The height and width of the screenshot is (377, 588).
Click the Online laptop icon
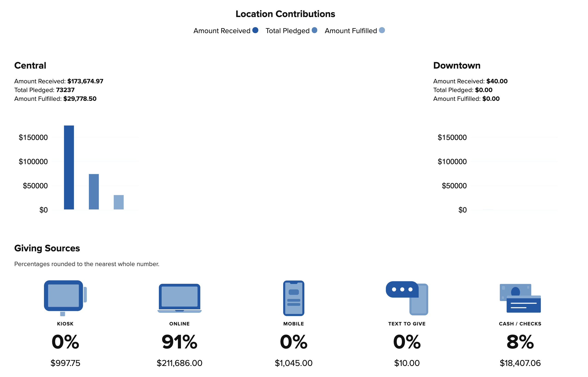tap(180, 298)
